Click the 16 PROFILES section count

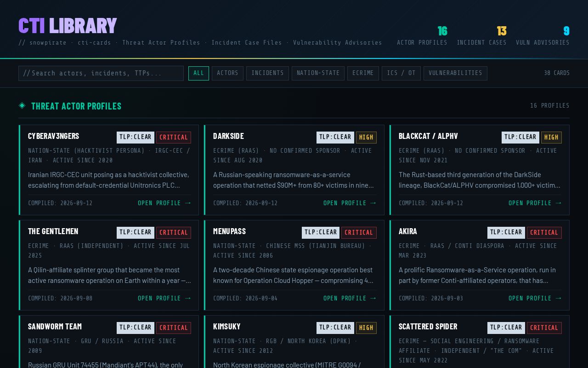click(x=550, y=106)
